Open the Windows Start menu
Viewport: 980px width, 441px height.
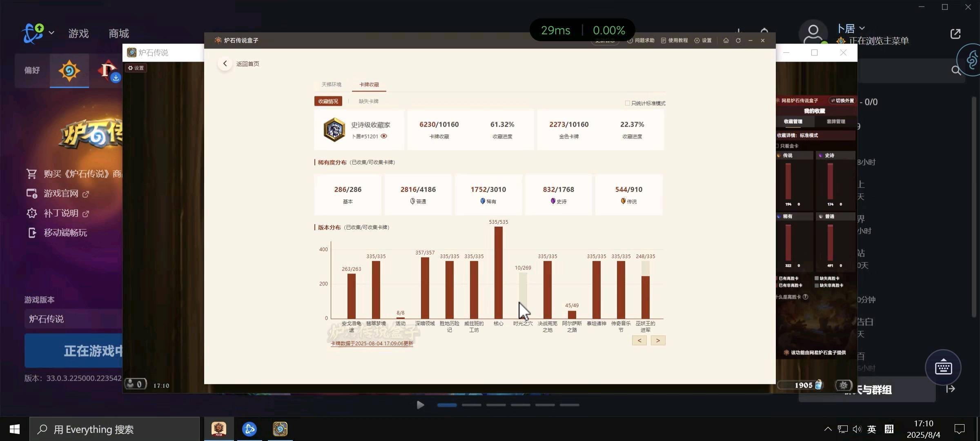pyautogui.click(x=15, y=429)
